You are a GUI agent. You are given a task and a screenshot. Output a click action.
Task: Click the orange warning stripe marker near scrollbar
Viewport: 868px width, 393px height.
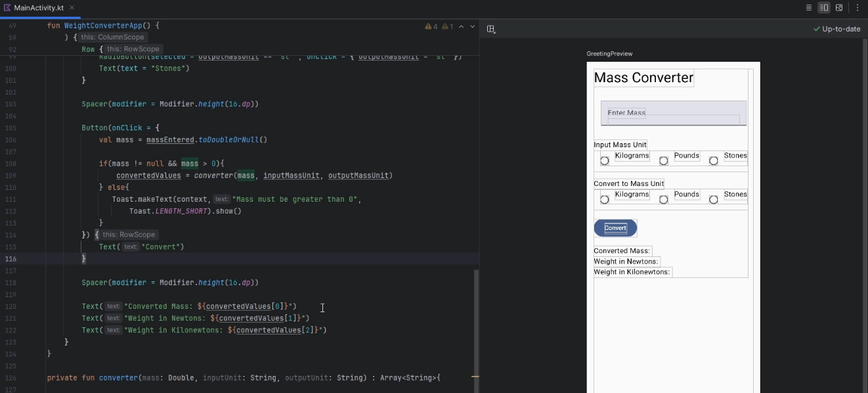[476, 377]
